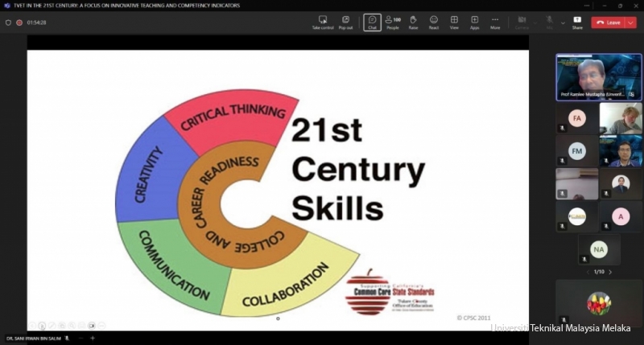This screenshot has height=345, width=644.
Task: Zoom in with the plus button
Action: click(x=93, y=338)
